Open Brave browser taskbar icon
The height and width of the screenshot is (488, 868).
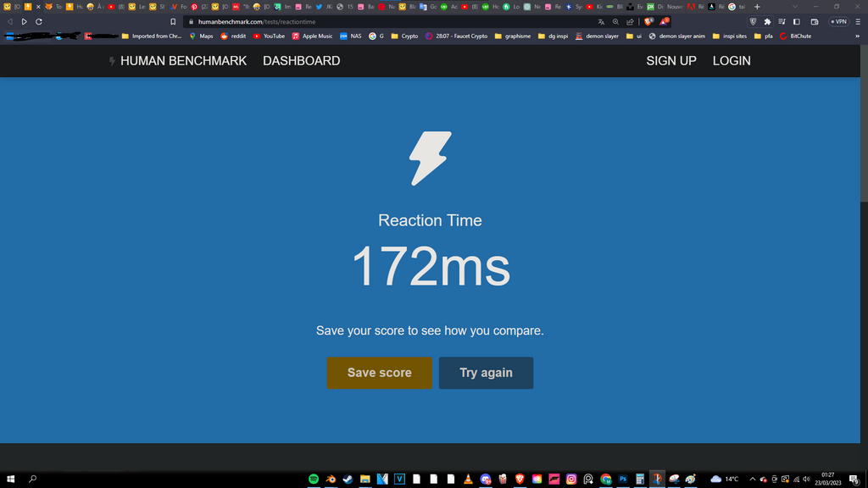point(520,480)
